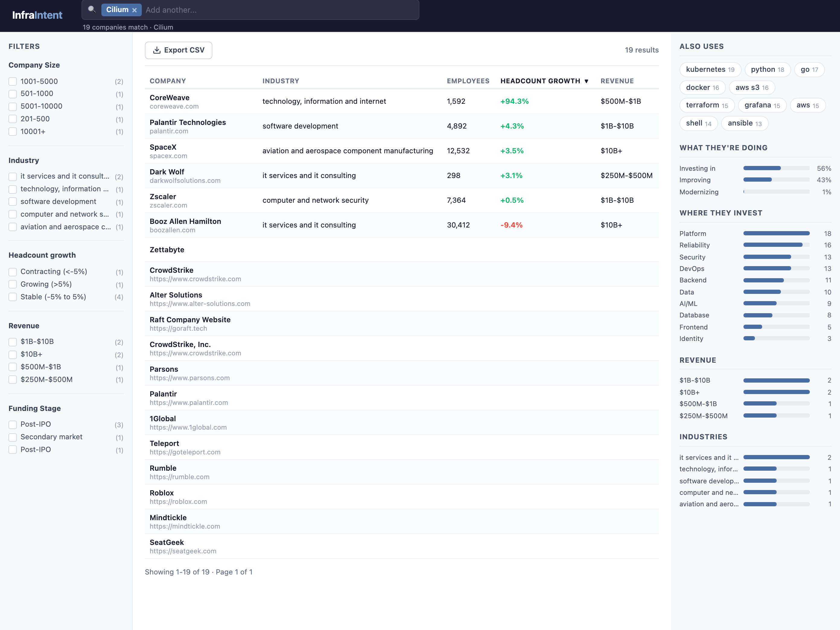Click the download icon on Export CSV
The width and height of the screenshot is (840, 630).
(157, 50)
